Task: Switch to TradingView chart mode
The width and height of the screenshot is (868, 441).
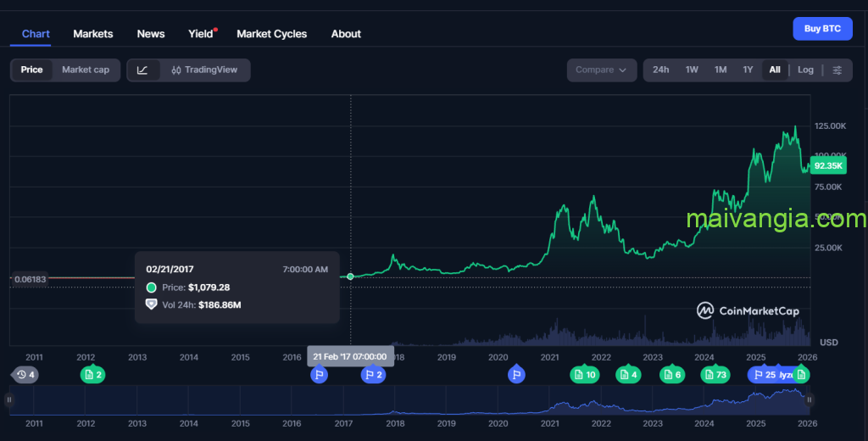Action: tap(204, 70)
